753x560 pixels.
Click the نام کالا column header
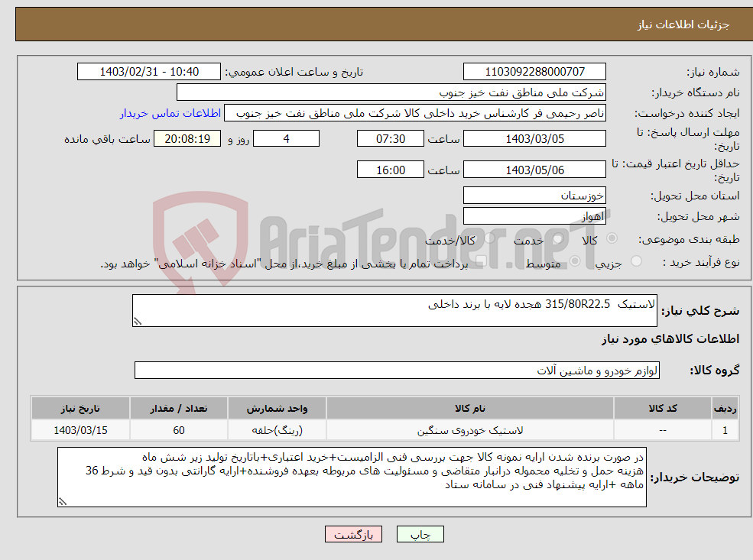click(470, 409)
